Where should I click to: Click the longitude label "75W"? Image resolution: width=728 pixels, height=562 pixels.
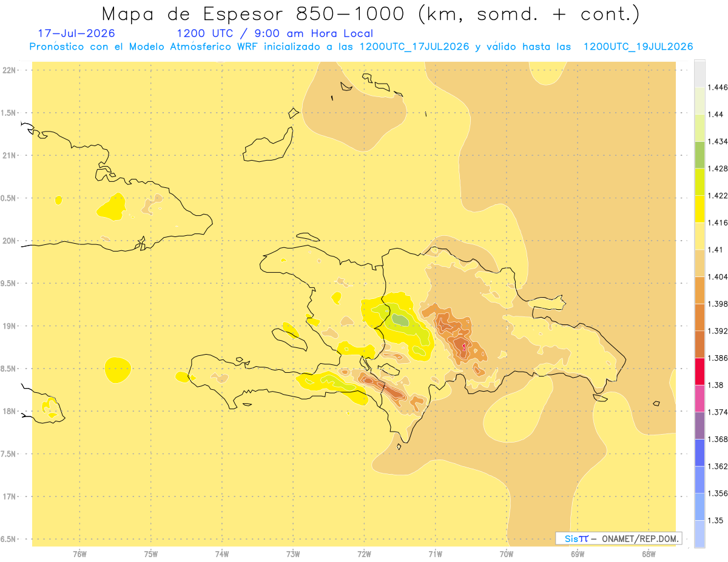click(x=151, y=554)
